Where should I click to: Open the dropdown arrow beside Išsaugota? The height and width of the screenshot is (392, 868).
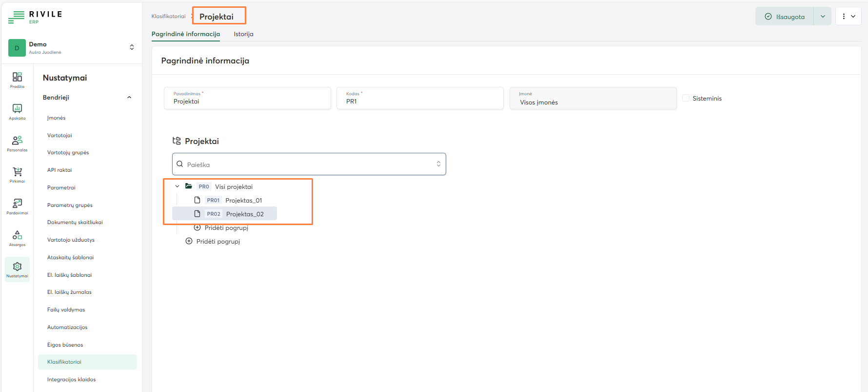point(823,17)
